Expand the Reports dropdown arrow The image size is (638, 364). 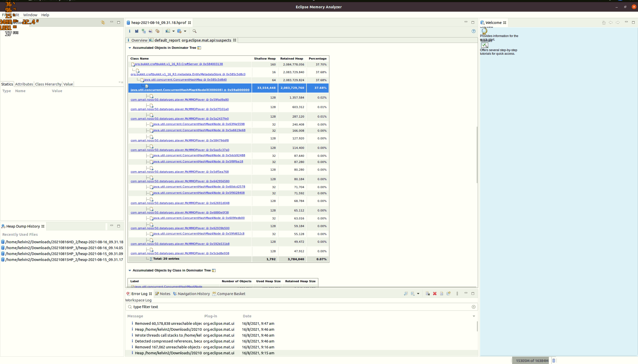174,31
